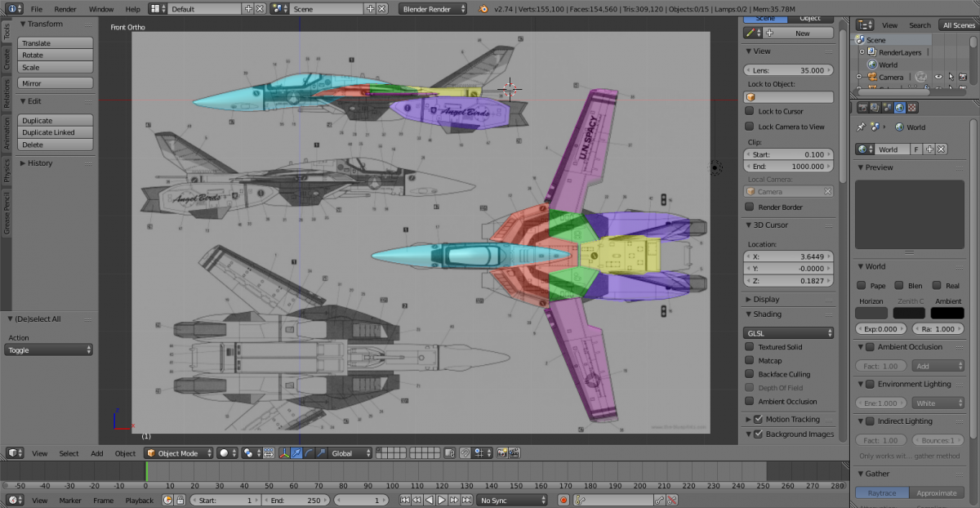The image size is (980, 508).
Task: Add a new screen layout with plus icon
Action: tap(248, 8)
